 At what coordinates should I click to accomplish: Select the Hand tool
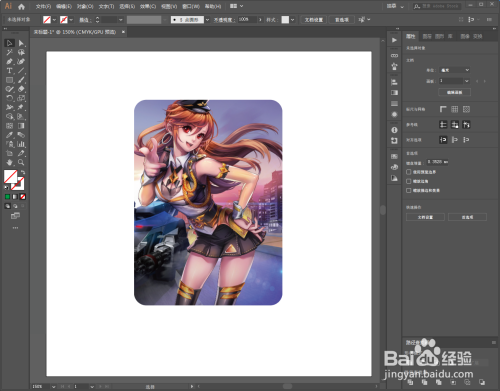coord(9,162)
